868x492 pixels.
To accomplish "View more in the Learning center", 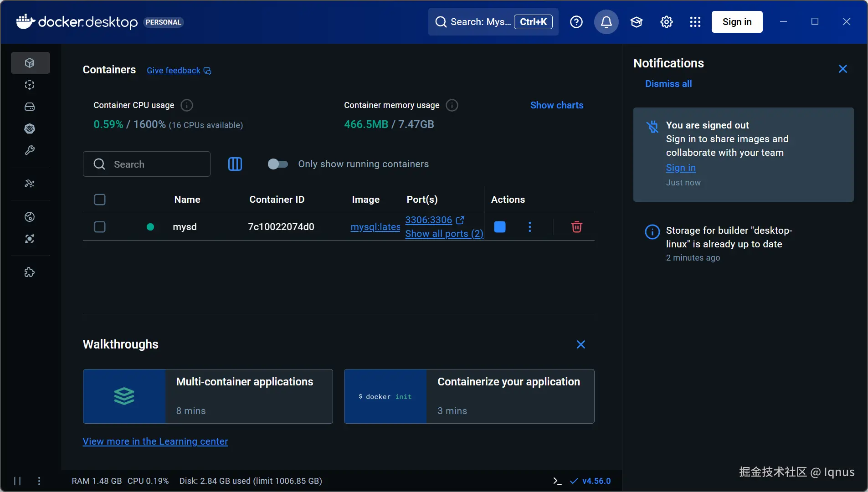I will tap(155, 441).
